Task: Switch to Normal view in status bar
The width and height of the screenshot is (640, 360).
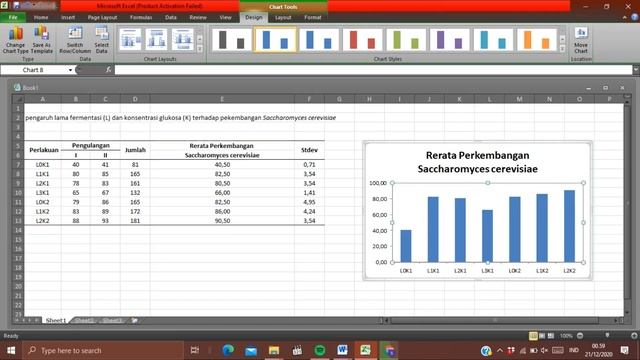Action: tap(533, 336)
